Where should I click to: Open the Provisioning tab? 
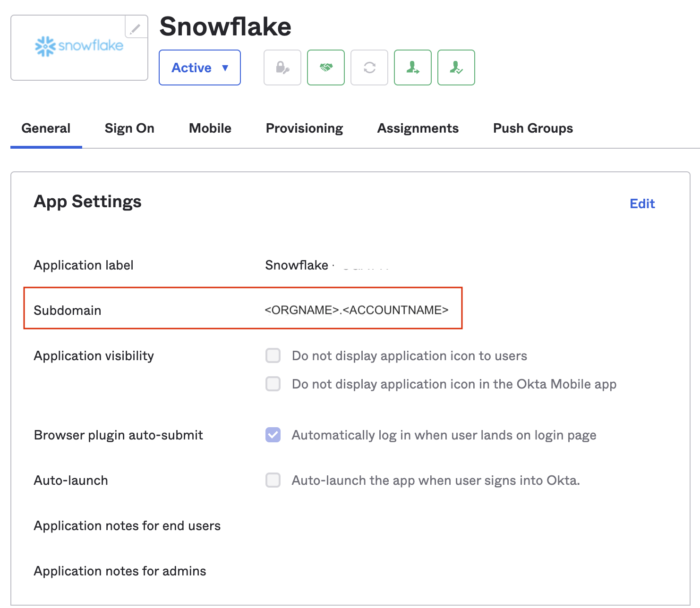(x=304, y=128)
